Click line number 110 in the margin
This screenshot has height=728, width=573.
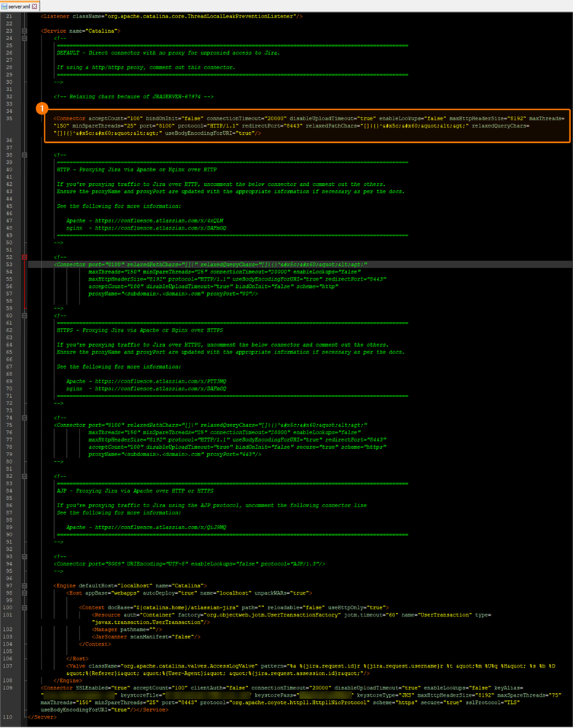(x=8, y=717)
